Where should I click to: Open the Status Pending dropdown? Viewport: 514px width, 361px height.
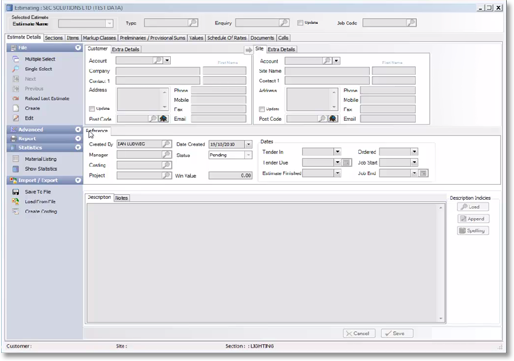pyautogui.click(x=248, y=155)
